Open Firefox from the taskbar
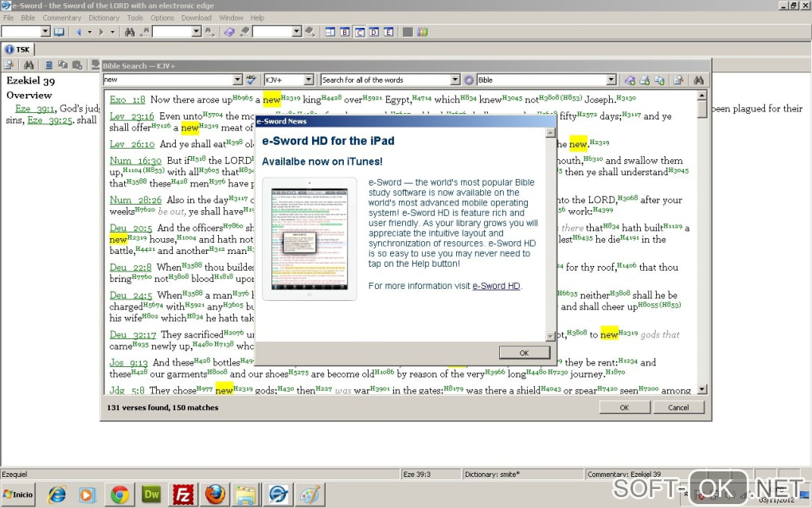 click(x=215, y=495)
